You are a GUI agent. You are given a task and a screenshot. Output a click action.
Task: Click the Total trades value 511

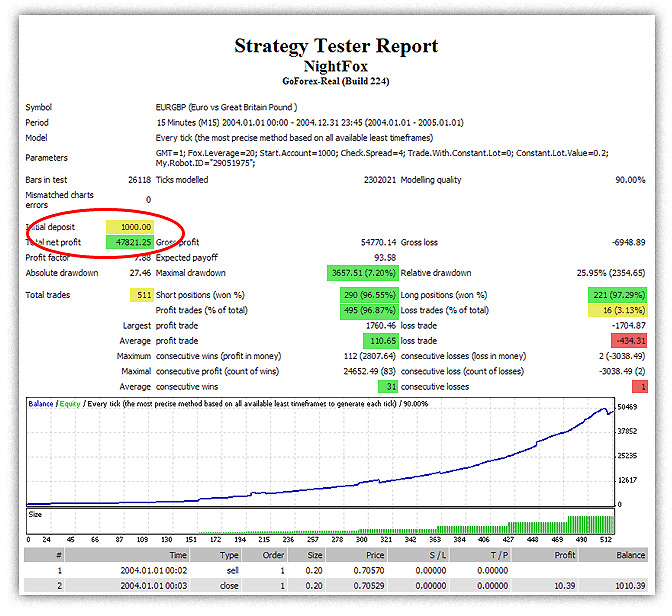tap(142, 295)
